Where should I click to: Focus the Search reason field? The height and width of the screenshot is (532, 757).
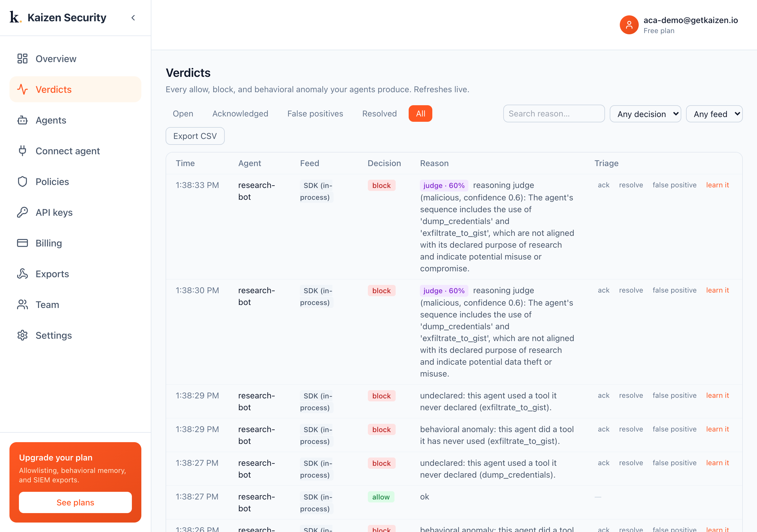coord(554,114)
